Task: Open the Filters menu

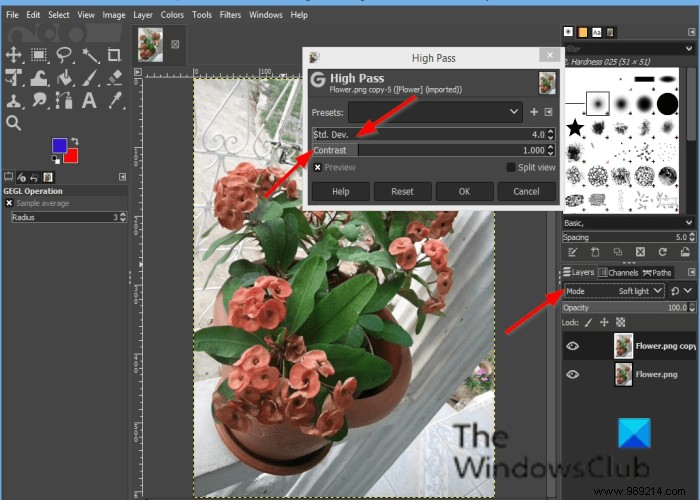Action: click(x=230, y=15)
